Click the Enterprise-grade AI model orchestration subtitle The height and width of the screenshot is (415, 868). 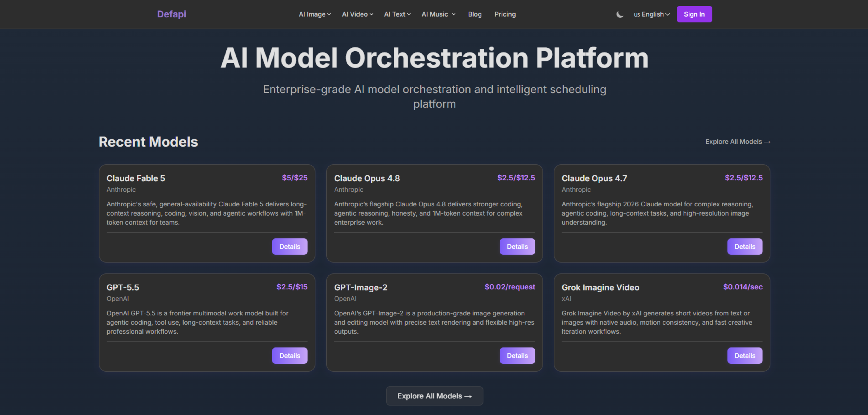pos(434,96)
